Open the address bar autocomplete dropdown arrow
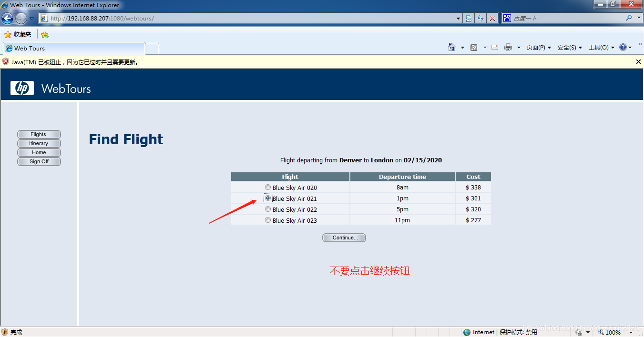This screenshot has width=644, height=337. (x=459, y=19)
